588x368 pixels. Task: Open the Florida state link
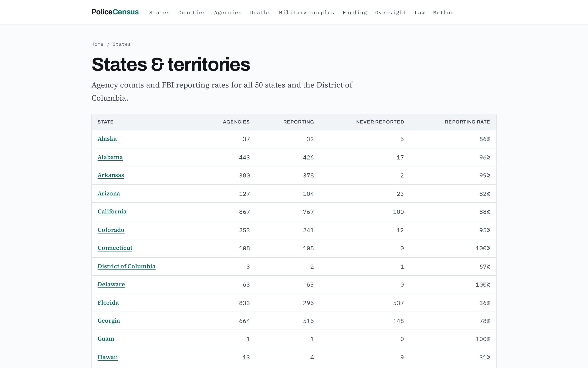point(108,303)
